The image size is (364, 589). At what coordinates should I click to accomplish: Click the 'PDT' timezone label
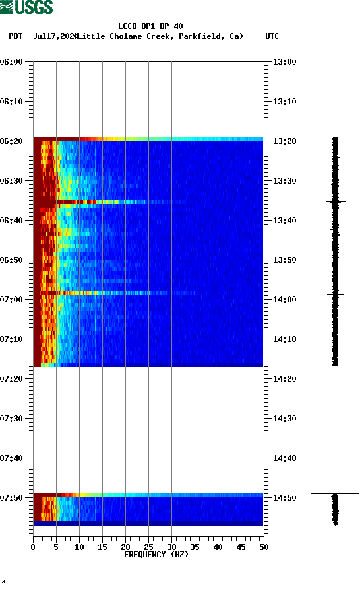tap(16, 36)
